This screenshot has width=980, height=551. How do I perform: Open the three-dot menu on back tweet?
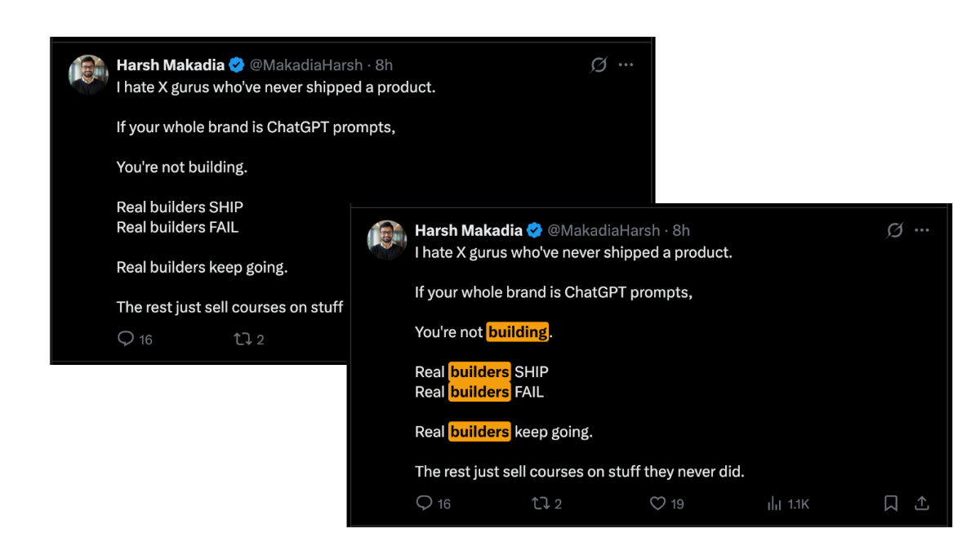(626, 65)
